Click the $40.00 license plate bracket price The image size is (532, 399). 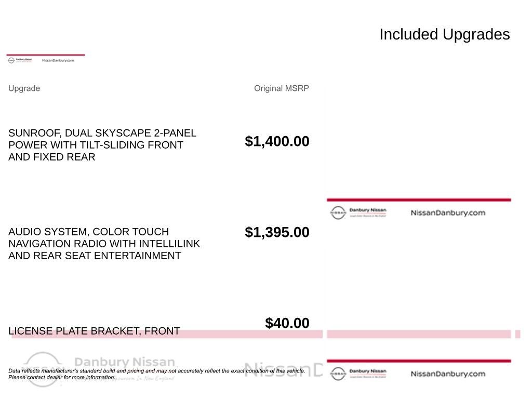pos(287,323)
